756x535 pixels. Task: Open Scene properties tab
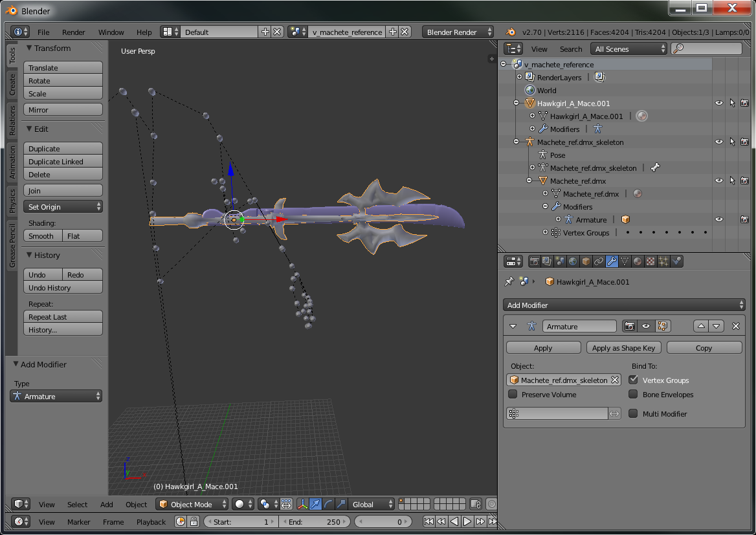(x=560, y=261)
